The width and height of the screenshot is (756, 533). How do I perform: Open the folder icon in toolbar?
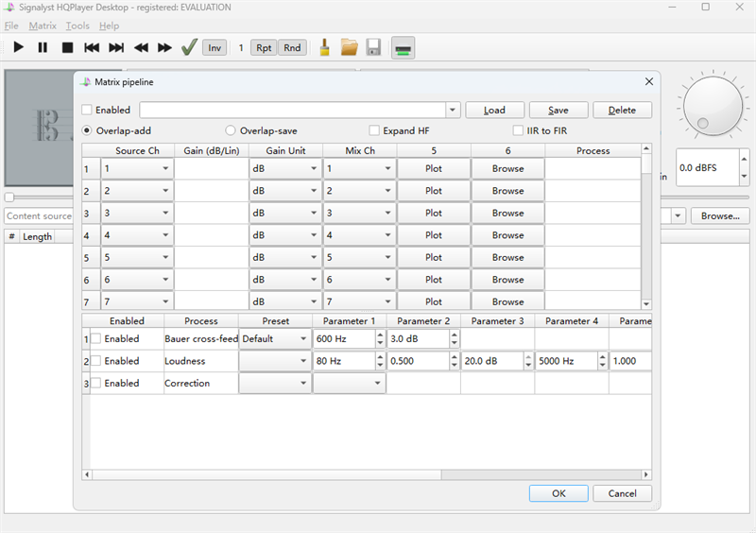tap(350, 47)
